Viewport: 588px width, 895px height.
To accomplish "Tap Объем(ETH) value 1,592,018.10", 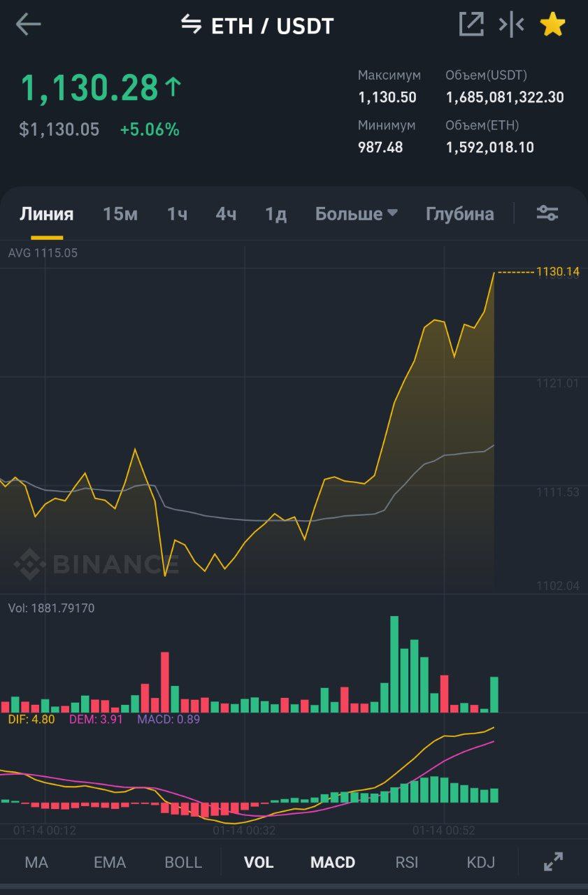I will pyautogui.click(x=490, y=148).
